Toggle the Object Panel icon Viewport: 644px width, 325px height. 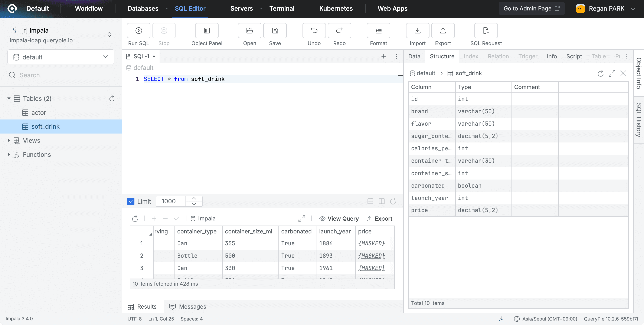207,31
